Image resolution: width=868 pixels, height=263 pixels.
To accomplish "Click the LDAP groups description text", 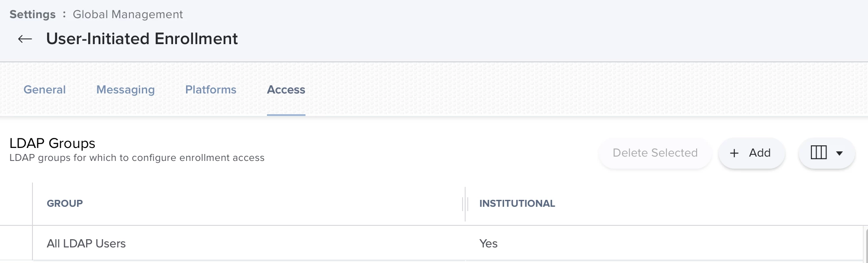I will 137,158.
